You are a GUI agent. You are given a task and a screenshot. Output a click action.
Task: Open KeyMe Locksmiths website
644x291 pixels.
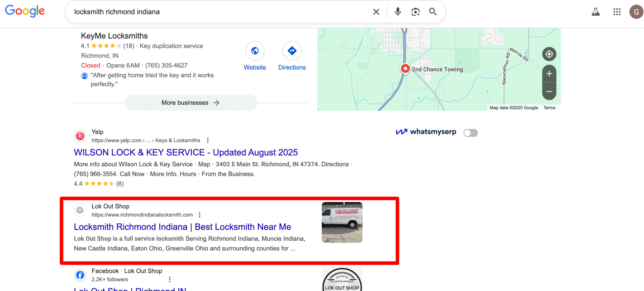(x=255, y=56)
